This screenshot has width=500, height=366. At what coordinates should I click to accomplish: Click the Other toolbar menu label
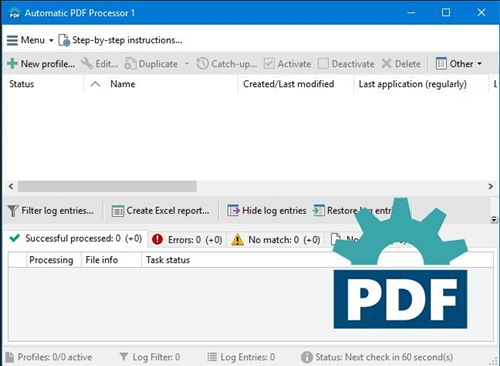(461, 64)
